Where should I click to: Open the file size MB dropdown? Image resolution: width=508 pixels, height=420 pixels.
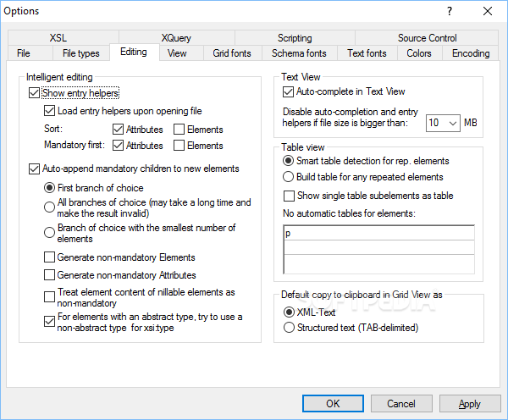(443, 123)
